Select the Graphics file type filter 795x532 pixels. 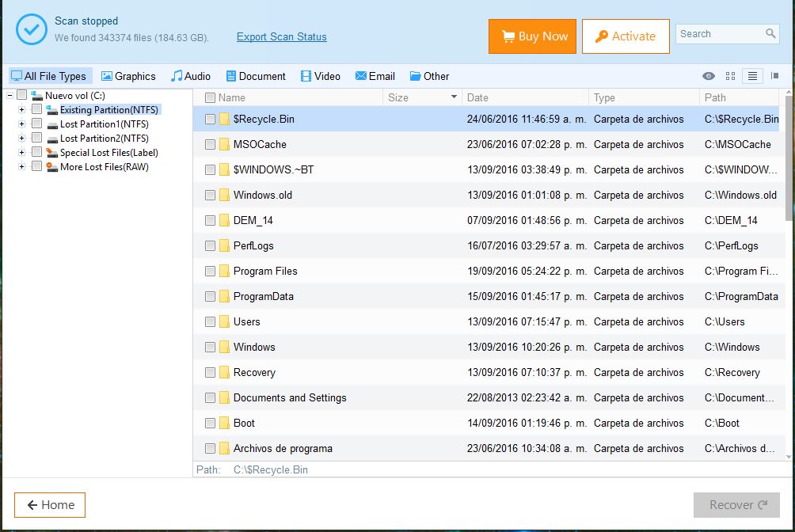point(128,76)
